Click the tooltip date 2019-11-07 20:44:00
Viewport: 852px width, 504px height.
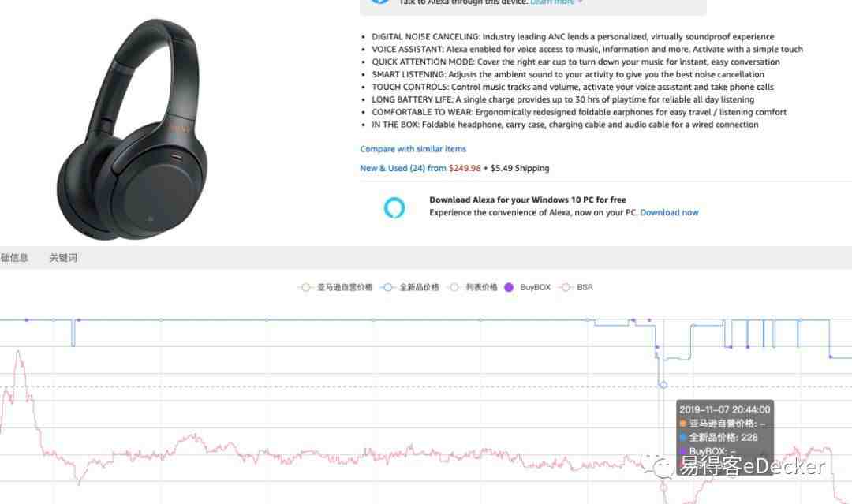coord(724,409)
